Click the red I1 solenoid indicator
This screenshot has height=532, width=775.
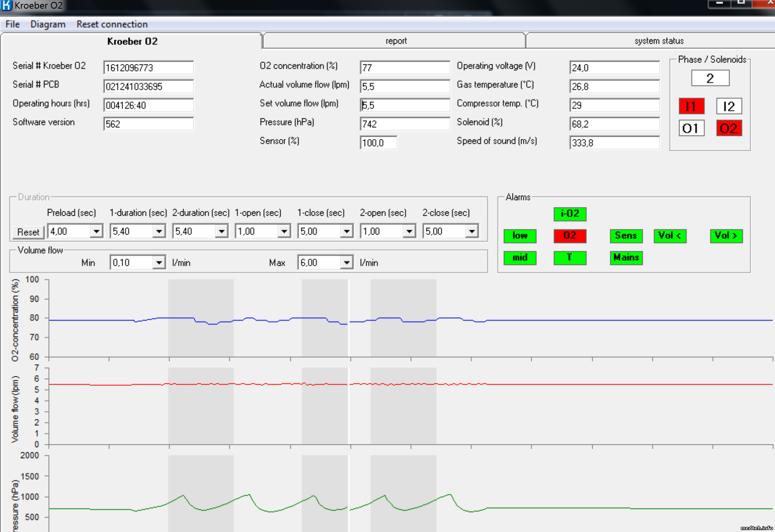tap(691, 106)
